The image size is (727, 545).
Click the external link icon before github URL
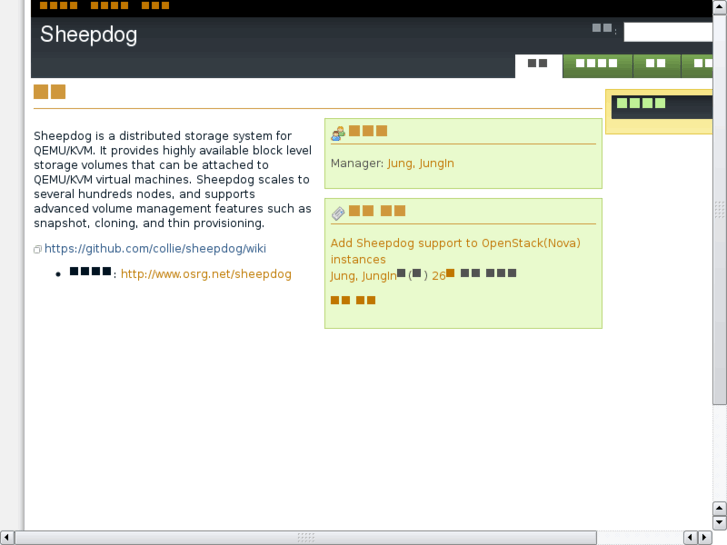[x=38, y=250]
